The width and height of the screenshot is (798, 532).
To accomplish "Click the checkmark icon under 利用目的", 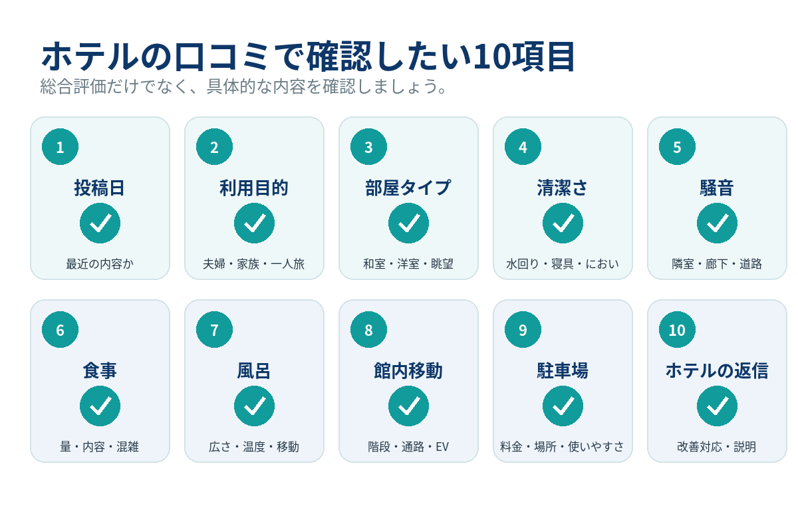I will click(x=254, y=223).
